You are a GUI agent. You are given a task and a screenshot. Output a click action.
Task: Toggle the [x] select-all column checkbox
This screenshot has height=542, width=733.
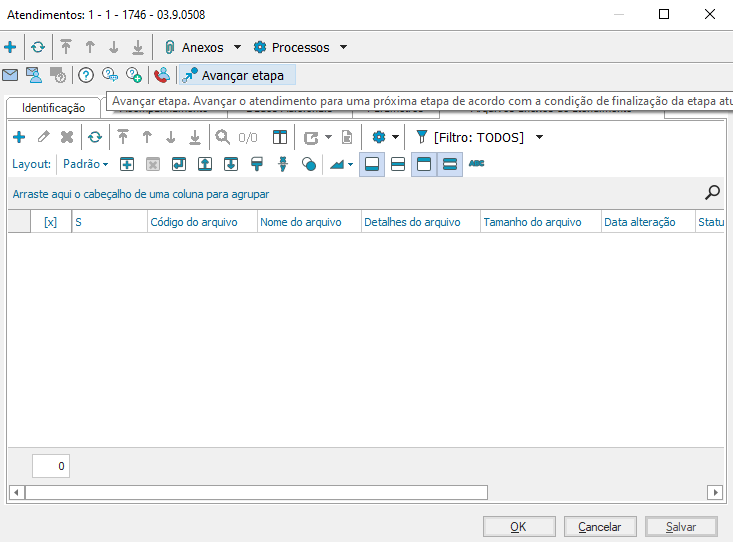pos(51,222)
